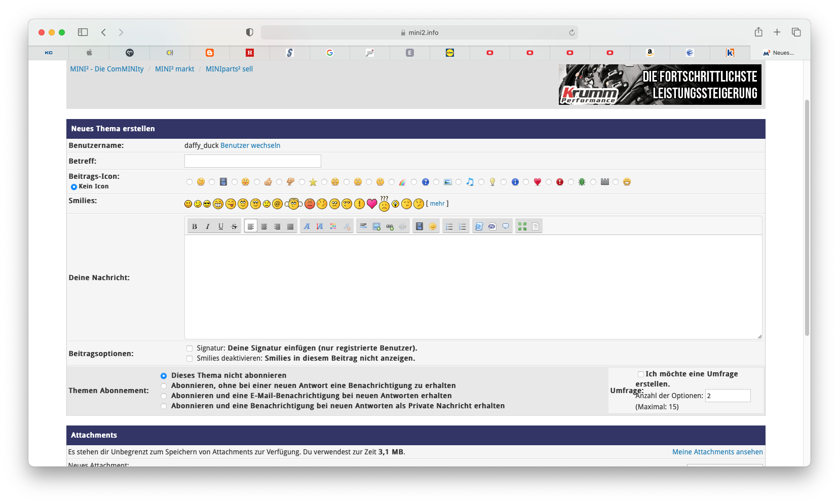Click the Betreff subject input field
Viewport: 839px width, 504px height.
tap(253, 161)
